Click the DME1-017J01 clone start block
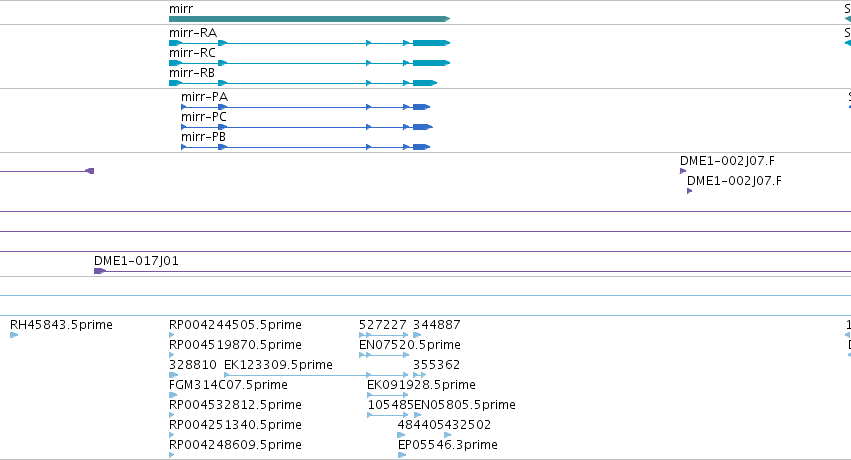The width and height of the screenshot is (851, 460). 100,271
